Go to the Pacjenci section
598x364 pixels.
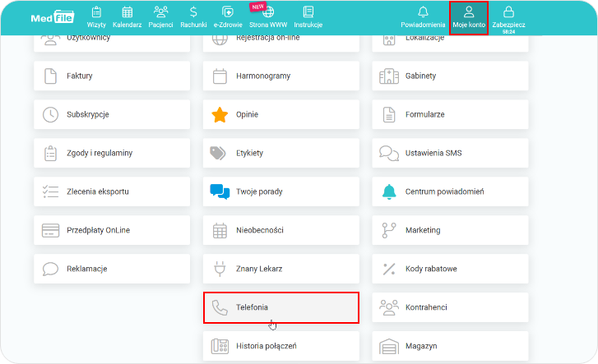[160, 16]
